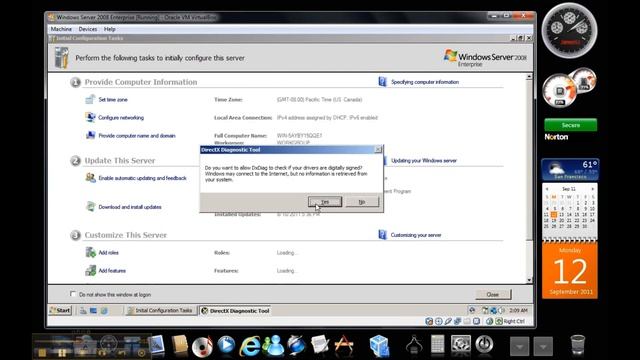Click the VirtualBox mouse integration indicator
Screen dimensions: 640x360
click(x=489, y=321)
